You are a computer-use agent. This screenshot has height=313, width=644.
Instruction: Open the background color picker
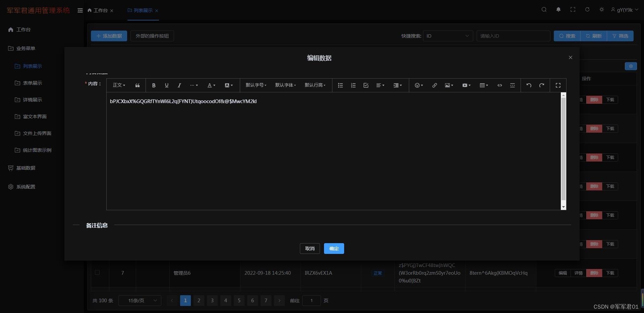point(229,85)
